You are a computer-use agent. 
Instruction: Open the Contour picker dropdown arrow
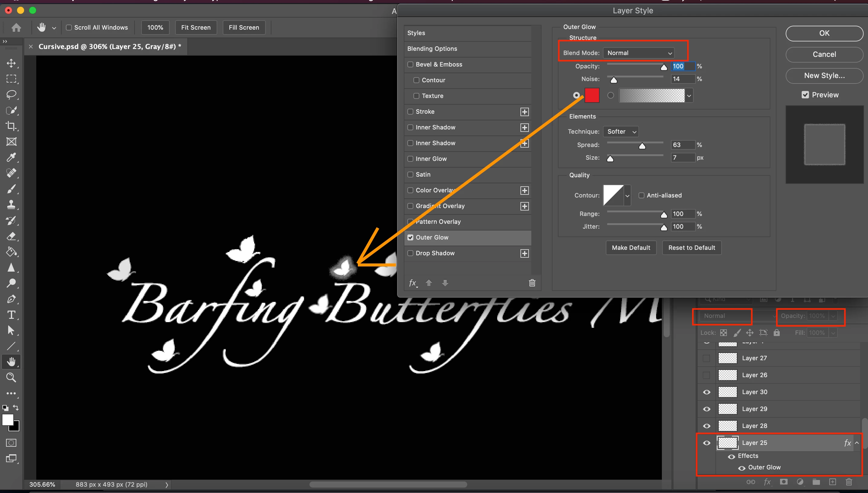pos(627,196)
